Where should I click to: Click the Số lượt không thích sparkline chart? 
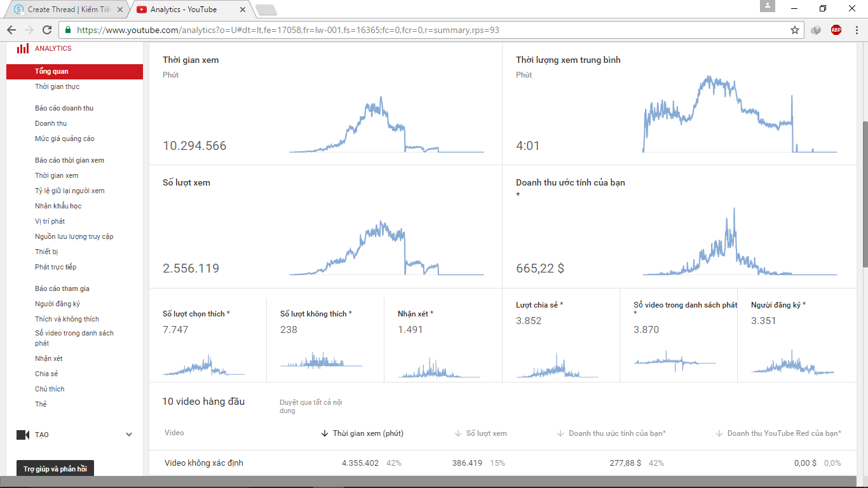click(x=322, y=360)
